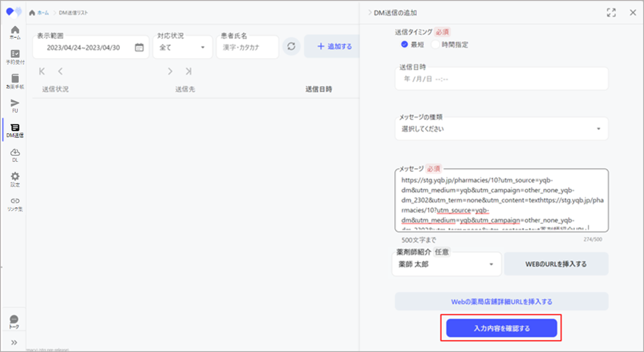This screenshot has width=644, height=352.
Task: Open メッセージの種類 dropdown
Action: pyautogui.click(x=501, y=129)
